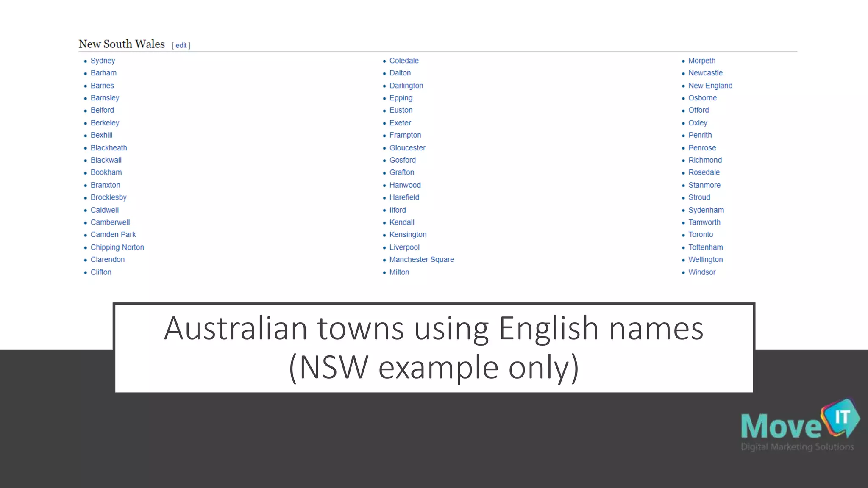Open the Wellington link
Screen dimensions: 868x488
(705, 259)
